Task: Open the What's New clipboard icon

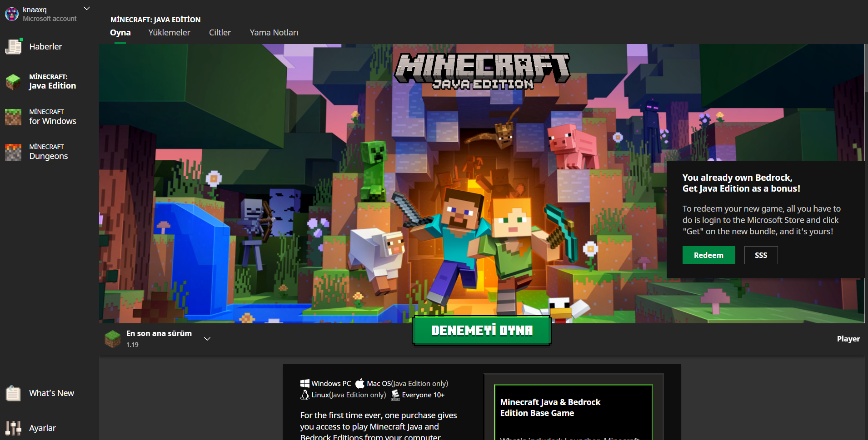Action: (x=13, y=393)
